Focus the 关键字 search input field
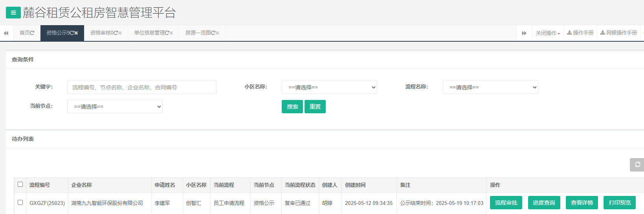This screenshot has width=644, height=214. 141,87
